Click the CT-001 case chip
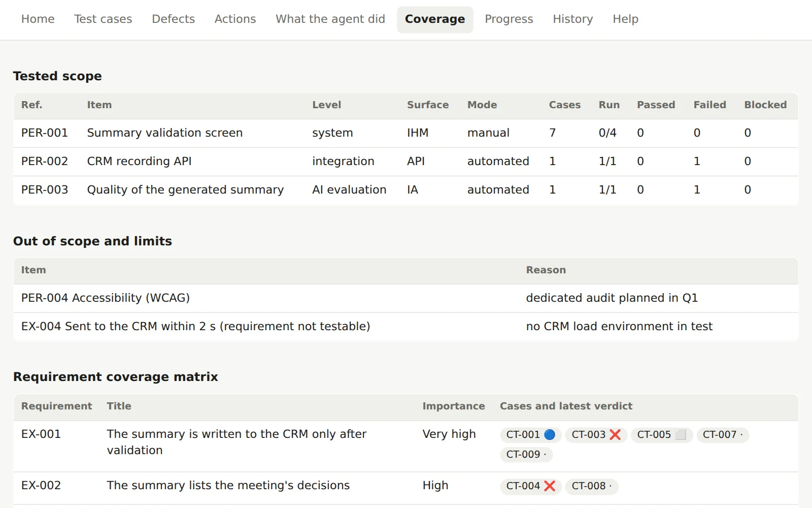The height and width of the screenshot is (508, 812). [530, 435]
